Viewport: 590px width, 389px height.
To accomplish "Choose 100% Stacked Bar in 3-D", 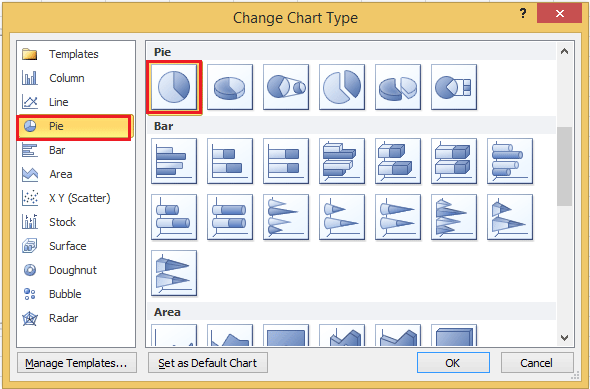I will tap(454, 161).
